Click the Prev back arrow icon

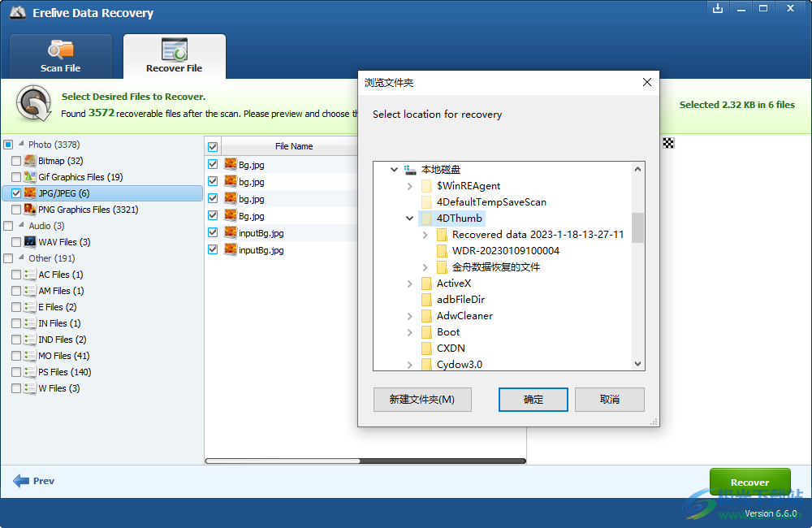(x=21, y=481)
